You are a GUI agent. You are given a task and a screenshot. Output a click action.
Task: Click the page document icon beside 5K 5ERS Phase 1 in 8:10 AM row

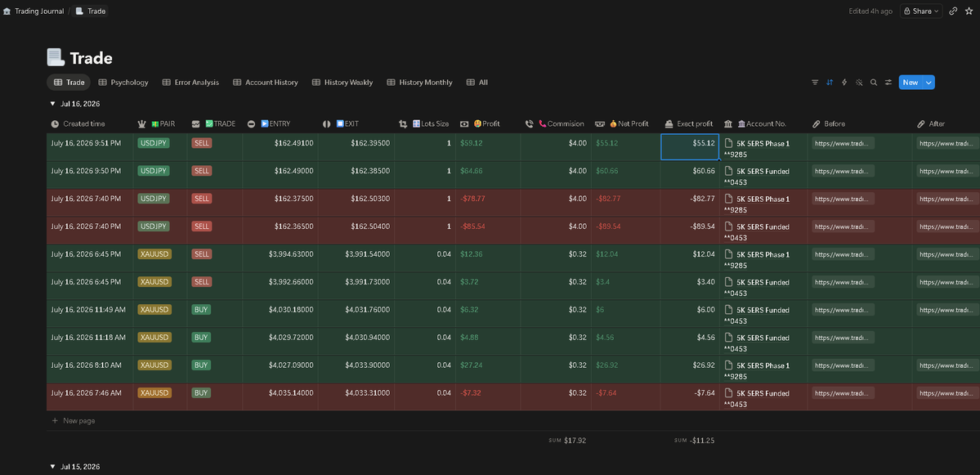(728, 365)
